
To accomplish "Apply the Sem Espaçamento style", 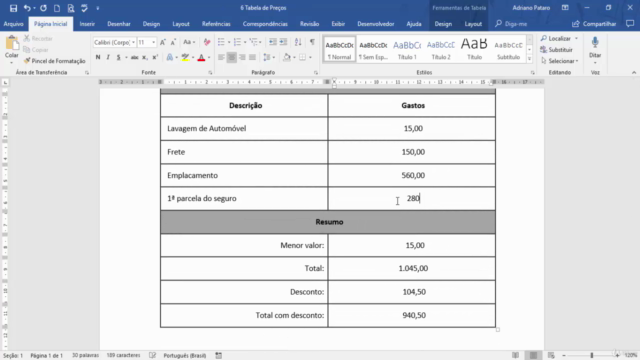I will click(373, 49).
